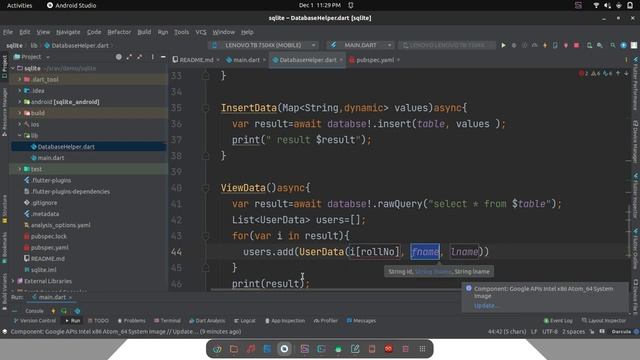Image resolution: width=640 pixels, height=360 pixels.
Task: Click hot reload lightning icon in Run console
Action: 53,311
